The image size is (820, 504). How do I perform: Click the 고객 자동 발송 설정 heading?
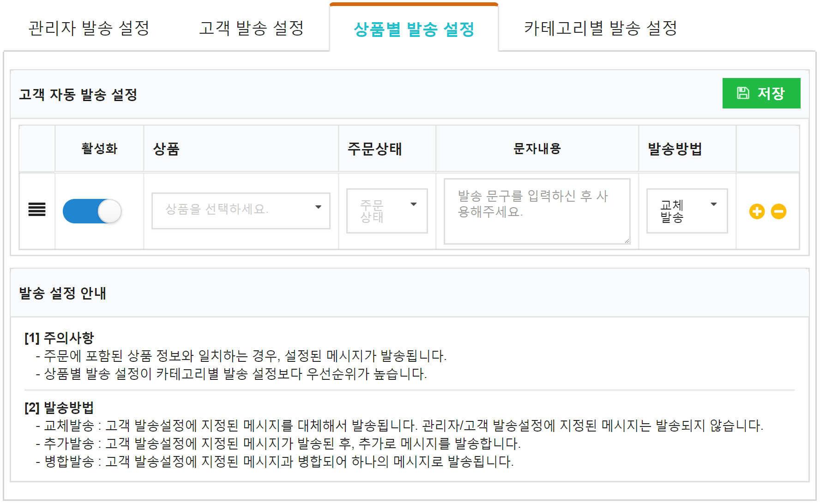point(78,95)
